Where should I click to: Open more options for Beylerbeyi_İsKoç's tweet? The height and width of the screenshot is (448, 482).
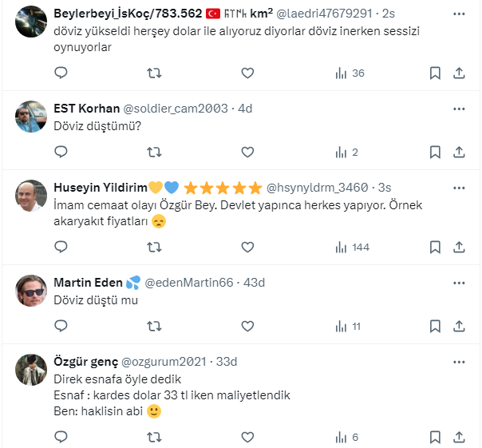tap(460, 14)
